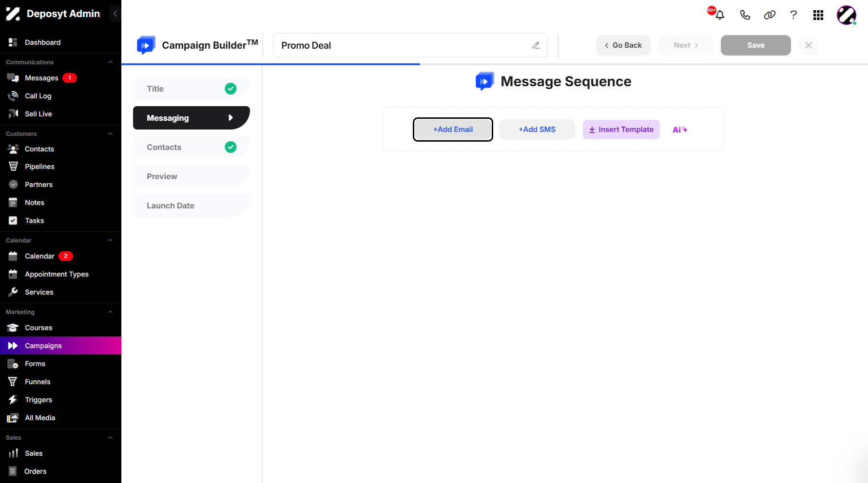Click Insert Template button
Viewport: 868px width, 483px height.
621,130
